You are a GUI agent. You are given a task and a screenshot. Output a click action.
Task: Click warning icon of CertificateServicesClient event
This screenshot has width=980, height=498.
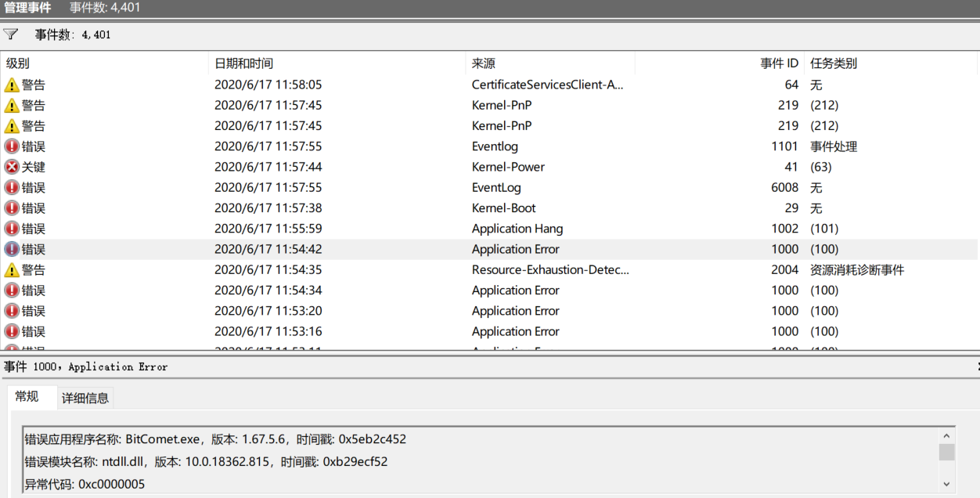click(12, 85)
